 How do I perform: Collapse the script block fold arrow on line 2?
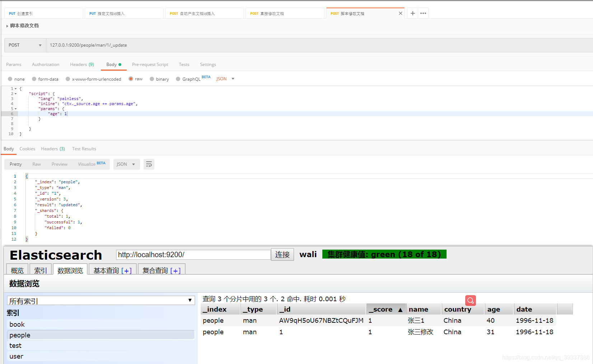pos(15,94)
